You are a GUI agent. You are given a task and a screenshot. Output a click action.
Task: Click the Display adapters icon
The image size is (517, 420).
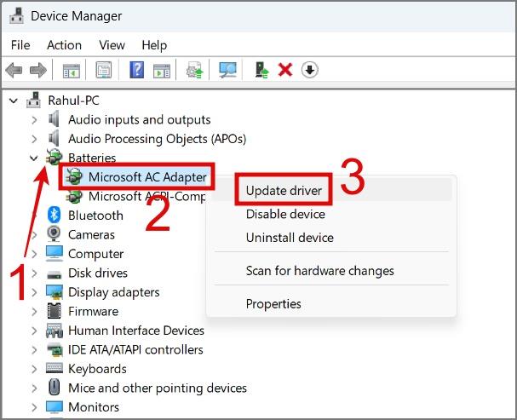point(54,291)
